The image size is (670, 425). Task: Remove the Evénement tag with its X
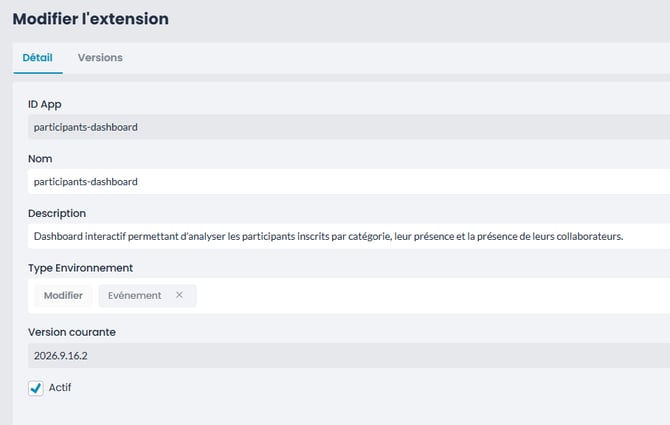tap(179, 295)
